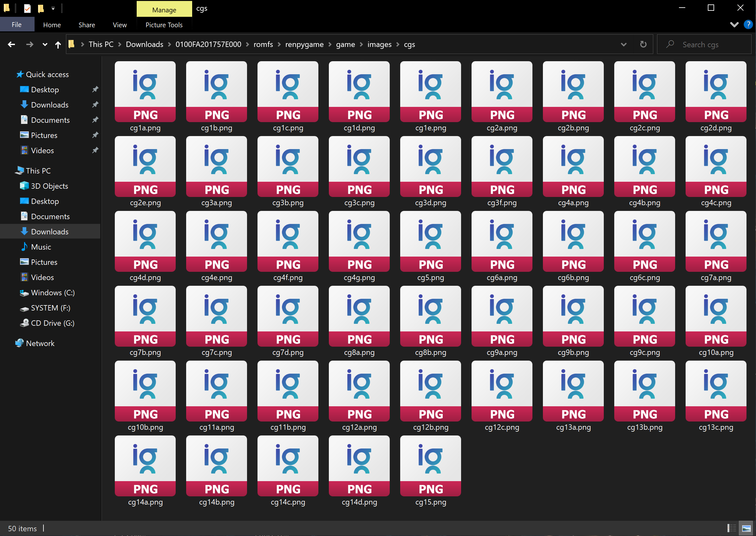Select the cg3f.png file icon
This screenshot has width=756, height=536.
pyautogui.click(x=502, y=166)
